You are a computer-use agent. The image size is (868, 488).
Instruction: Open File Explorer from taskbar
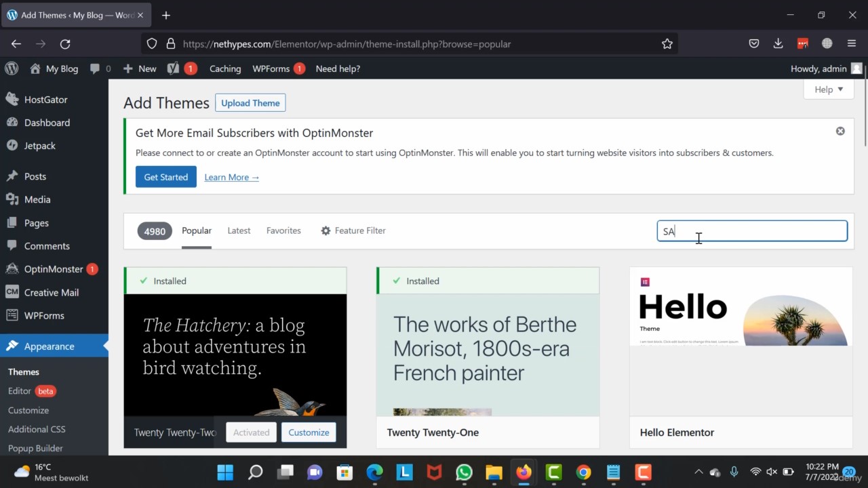(x=494, y=472)
